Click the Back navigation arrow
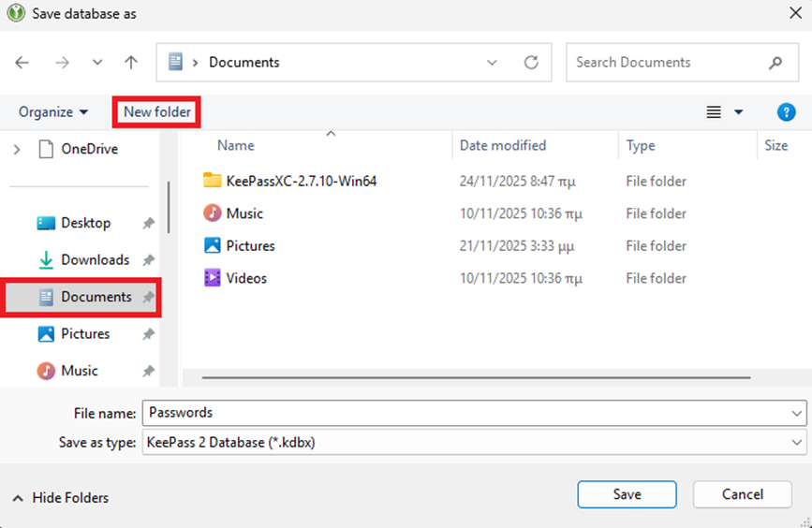 pos(22,63)
